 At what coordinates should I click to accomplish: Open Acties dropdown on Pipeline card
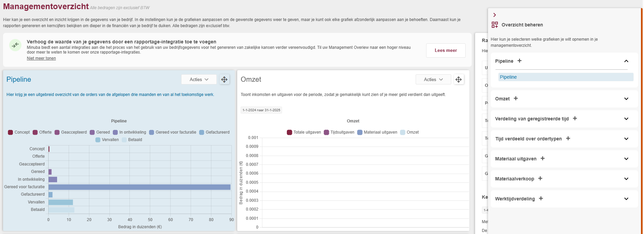coord(199,79)
